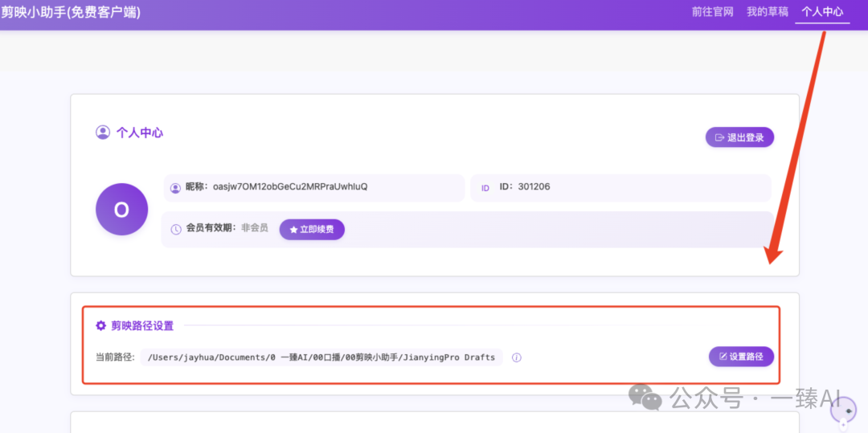
Task: Click the ID value 301206
Action: click(x=534, y=187)
